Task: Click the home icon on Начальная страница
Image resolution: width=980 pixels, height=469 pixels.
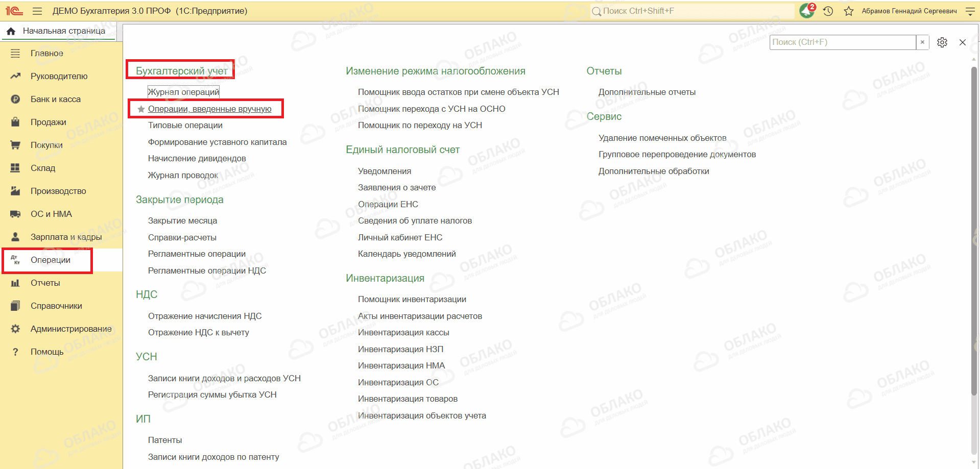Action: coord(11,31)
